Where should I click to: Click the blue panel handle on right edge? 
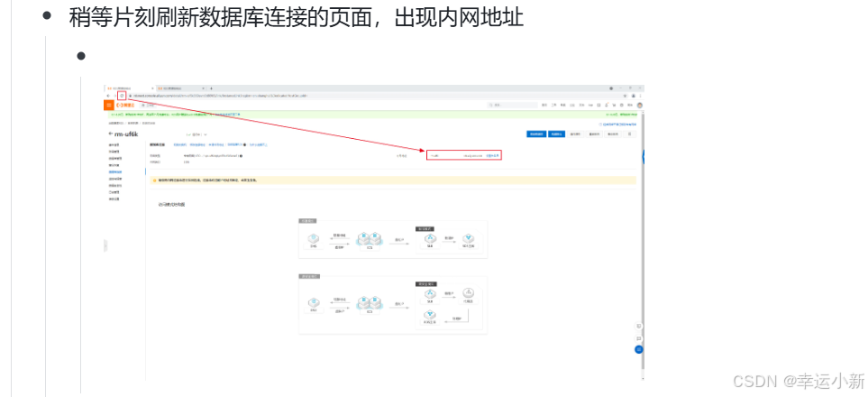click(x=644, y=157)
